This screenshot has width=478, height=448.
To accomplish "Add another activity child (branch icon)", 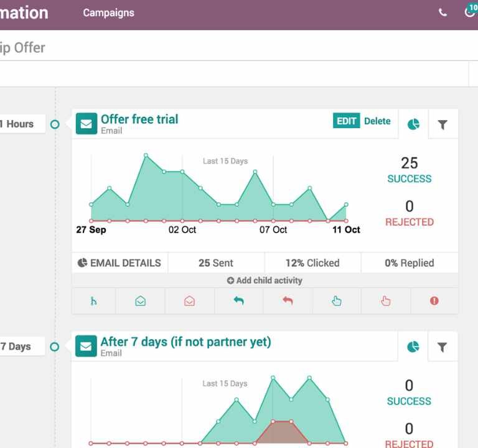I will pos(93,301).
